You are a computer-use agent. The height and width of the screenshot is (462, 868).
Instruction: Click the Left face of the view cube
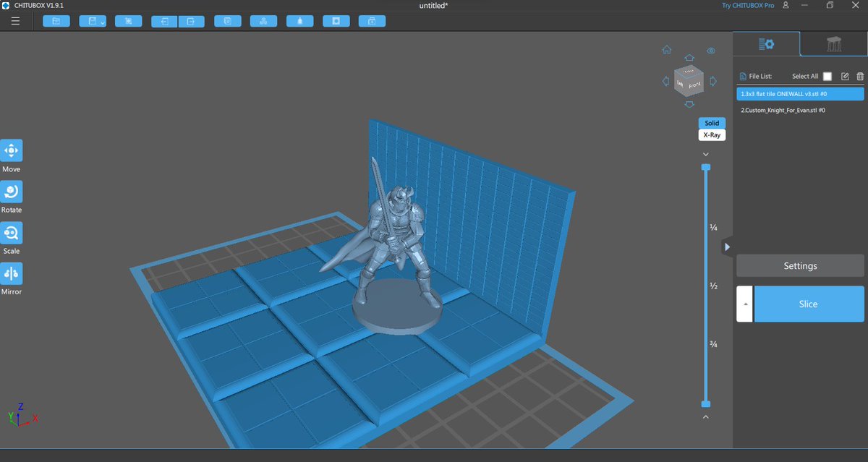(680, 85)
